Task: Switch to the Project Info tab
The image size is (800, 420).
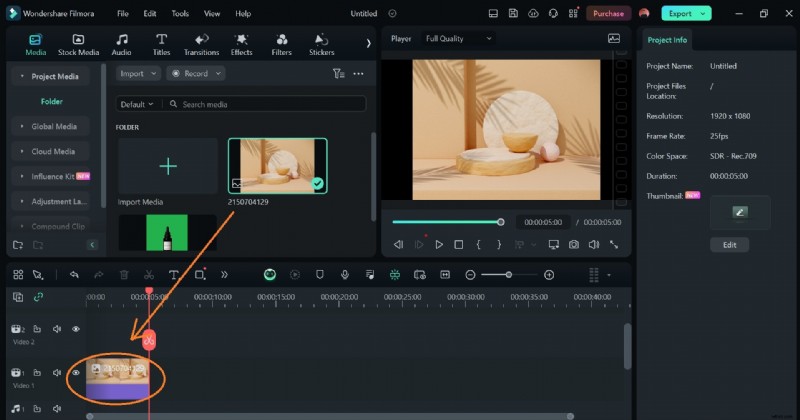Action: (666, 40)
